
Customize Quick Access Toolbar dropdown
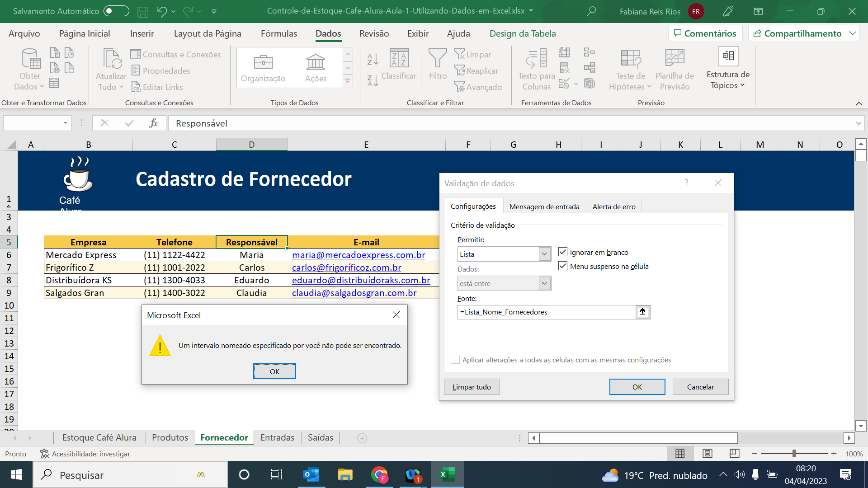[x=214, y=11]
